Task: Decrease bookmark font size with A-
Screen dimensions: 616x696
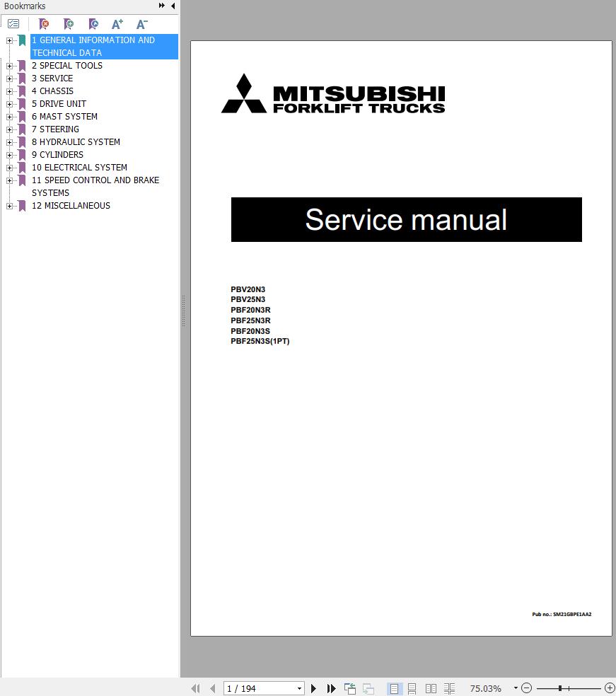Action: pyautogui.click(x=142, y=24)
